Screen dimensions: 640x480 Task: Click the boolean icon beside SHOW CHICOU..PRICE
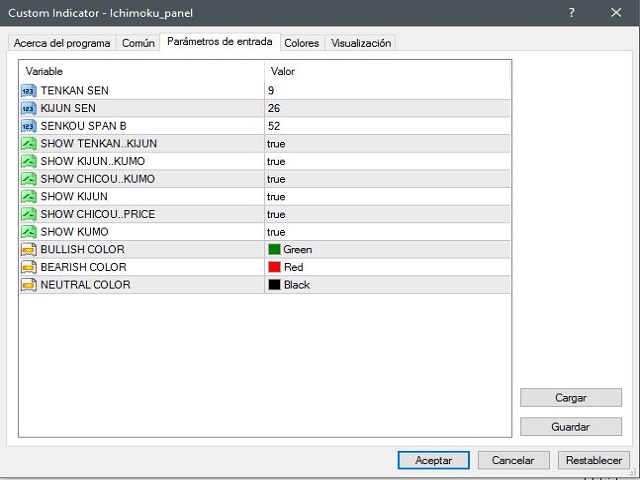[29, 214]
